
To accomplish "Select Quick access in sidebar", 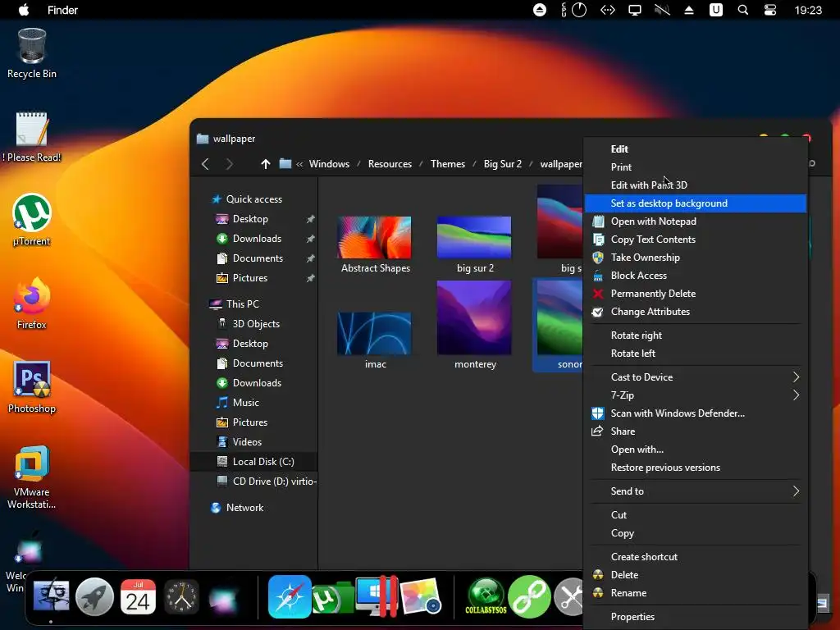I will pyautogui.click(x=254, y=199).
